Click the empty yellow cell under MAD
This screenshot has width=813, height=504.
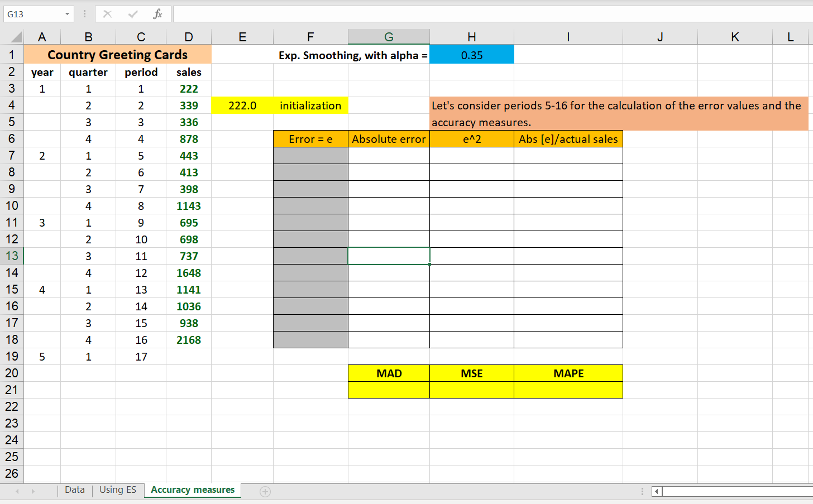(x=389, y=390)
